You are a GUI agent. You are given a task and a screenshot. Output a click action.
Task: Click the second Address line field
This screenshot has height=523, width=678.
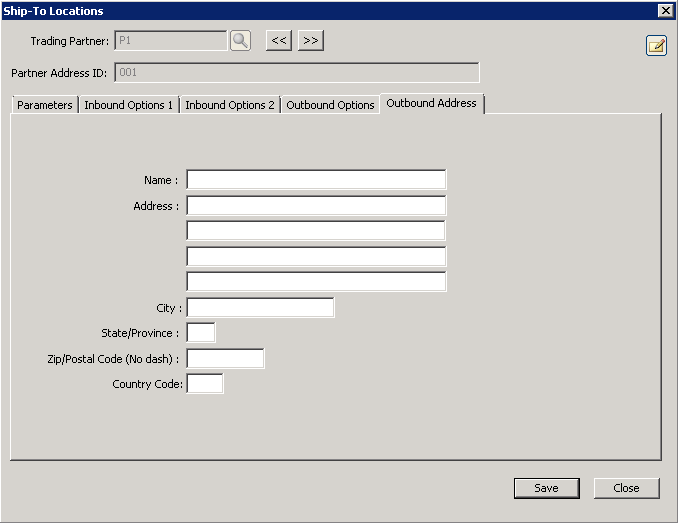click(316, 231)
